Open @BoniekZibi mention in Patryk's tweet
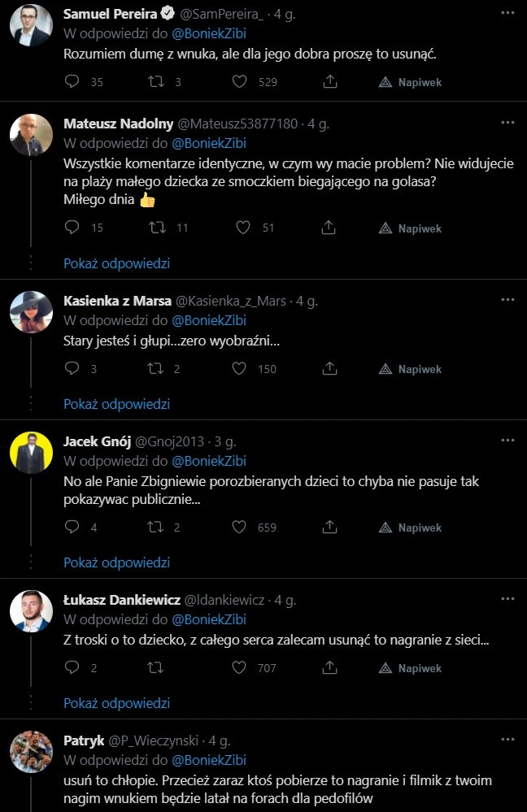Screen dimensions: 527x812 click(209, 760)
